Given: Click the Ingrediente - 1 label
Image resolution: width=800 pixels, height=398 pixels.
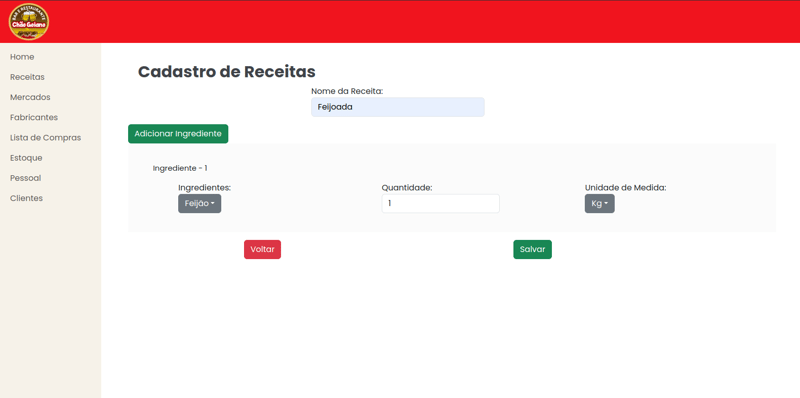Looking at the screenshot, I should point(180,168).
